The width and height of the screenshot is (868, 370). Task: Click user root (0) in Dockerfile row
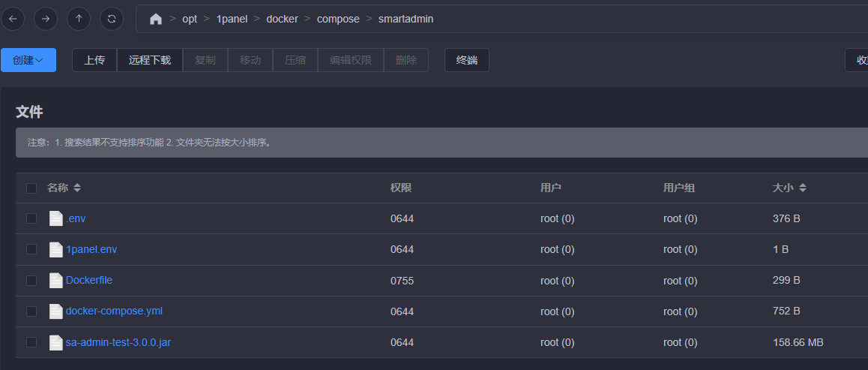(x=558, y=281)
